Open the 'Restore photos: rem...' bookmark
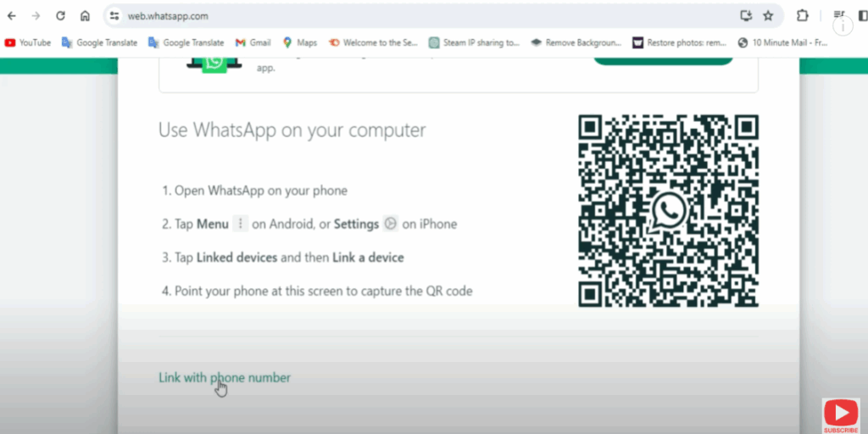 coord(680,42)
